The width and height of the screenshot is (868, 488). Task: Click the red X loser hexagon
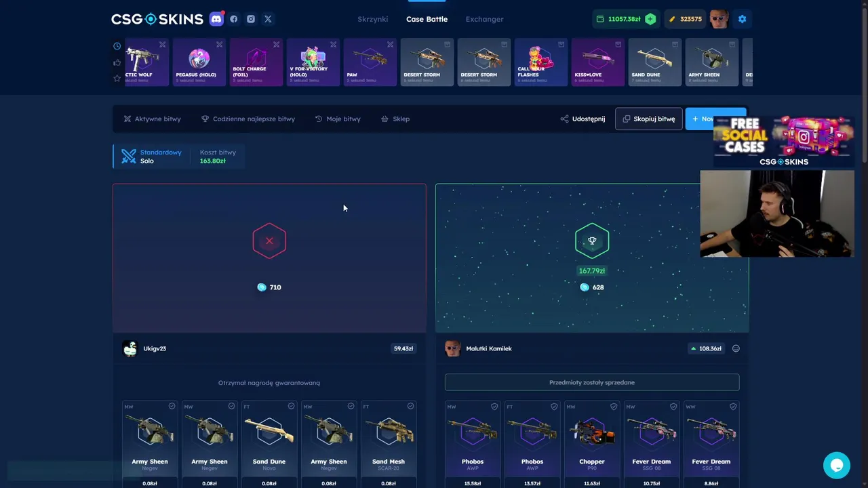coord(269,241)
